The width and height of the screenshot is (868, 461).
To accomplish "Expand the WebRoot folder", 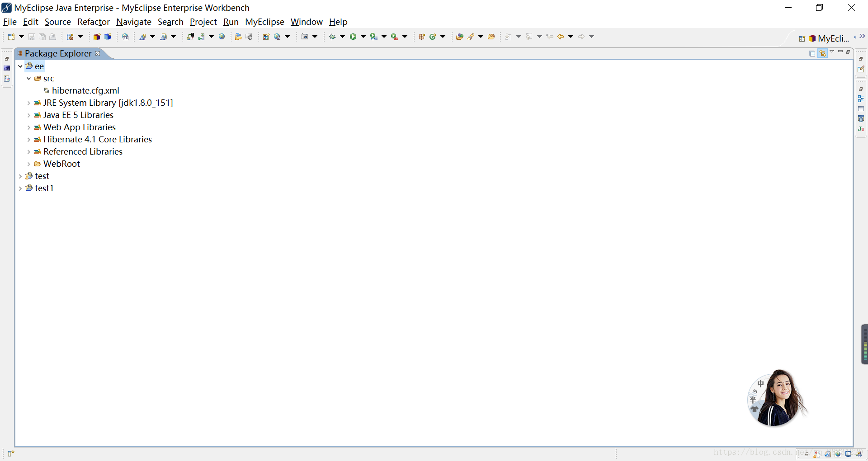I will coord(29,164).
